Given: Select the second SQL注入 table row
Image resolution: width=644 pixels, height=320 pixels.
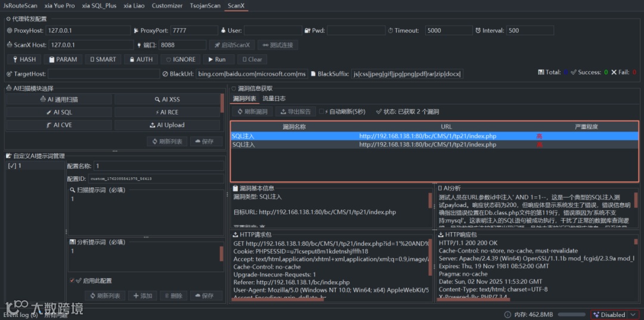Looking at the screenshot, I should 435,145.
